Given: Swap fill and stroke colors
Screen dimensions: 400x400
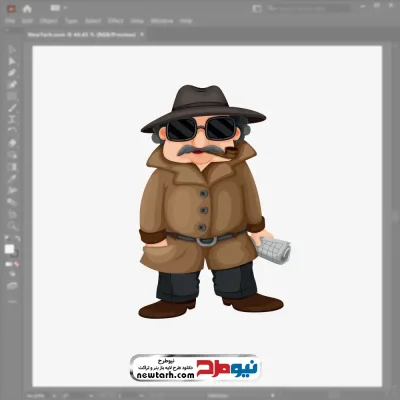Looking at the screenshot, I should 17,238.
